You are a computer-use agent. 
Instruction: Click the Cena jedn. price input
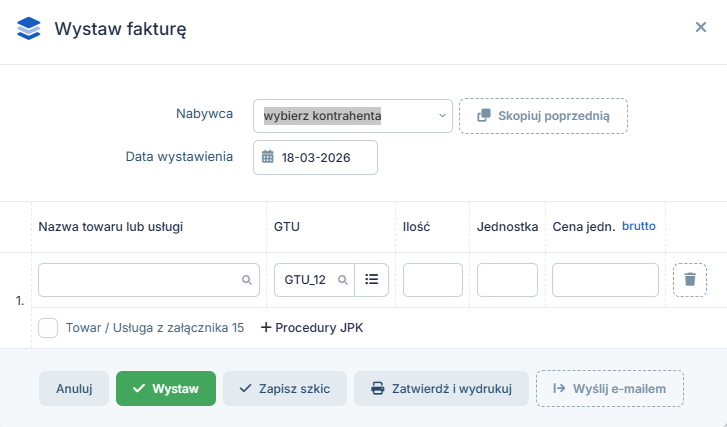(x=605, y=280)
